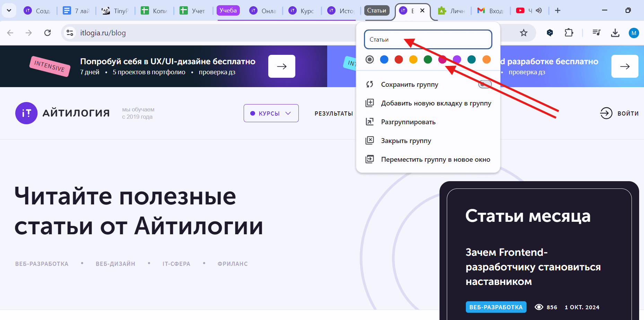Click Разгруппировать menu item
The image size is (644, 320).
(x=408, y=122)
